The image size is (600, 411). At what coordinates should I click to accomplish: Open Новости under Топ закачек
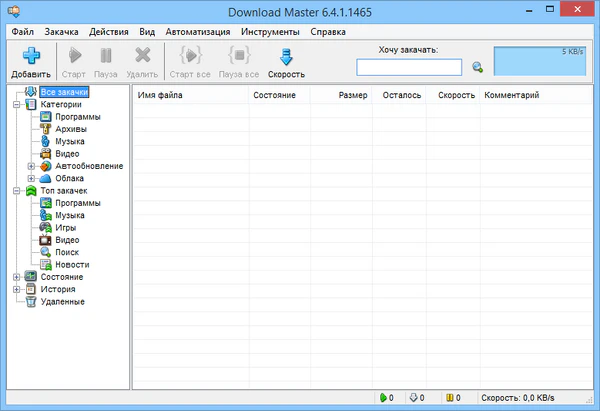pyautogui.click(x=72, y=264)
